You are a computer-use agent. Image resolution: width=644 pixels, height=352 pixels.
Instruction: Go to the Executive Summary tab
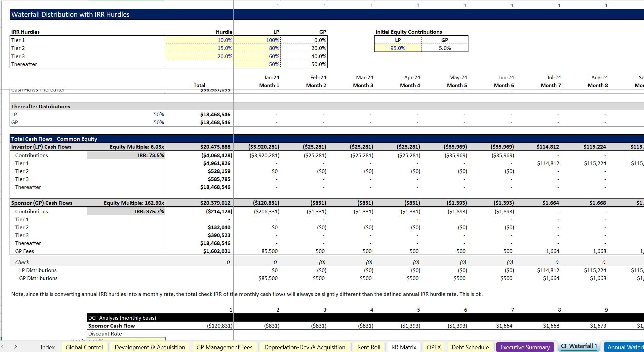pos(525,347)
